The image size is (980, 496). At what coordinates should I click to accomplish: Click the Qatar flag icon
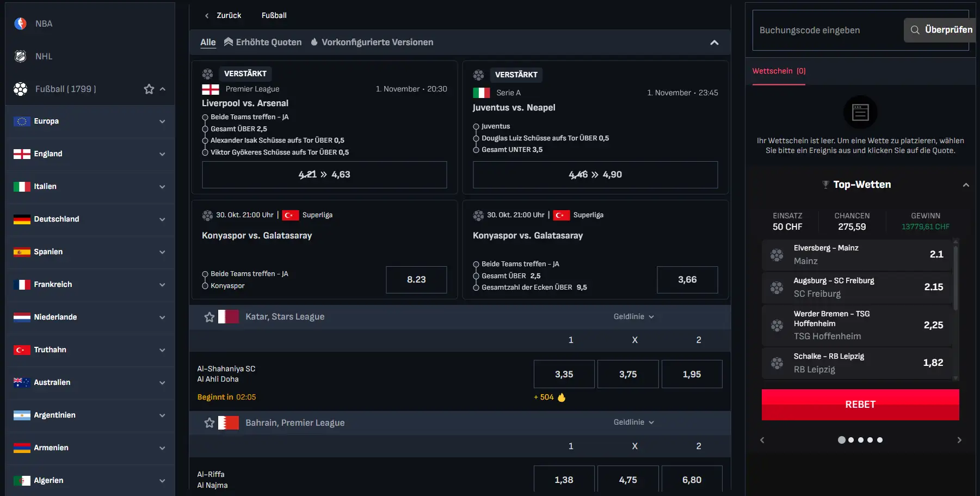click(229, 317)
